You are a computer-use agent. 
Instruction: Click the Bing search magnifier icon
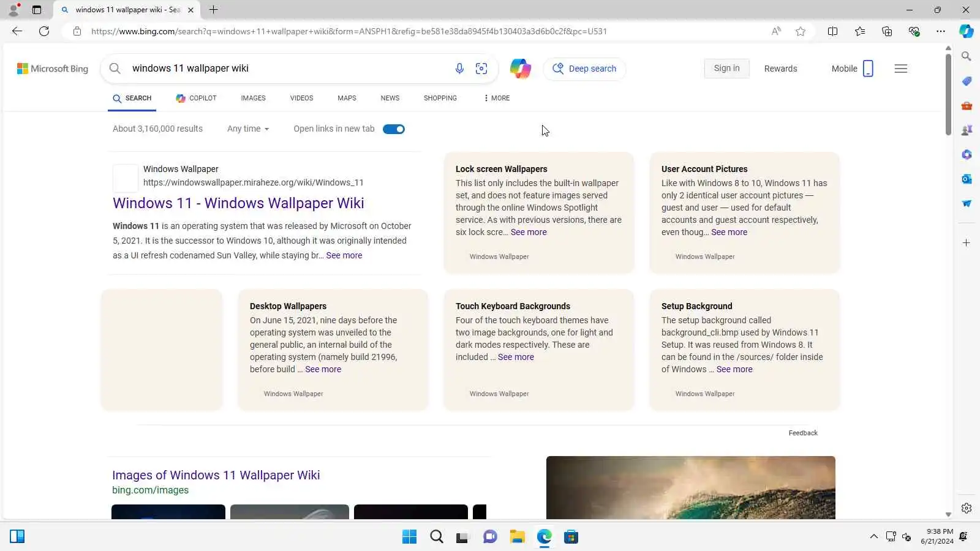point(115,69)
